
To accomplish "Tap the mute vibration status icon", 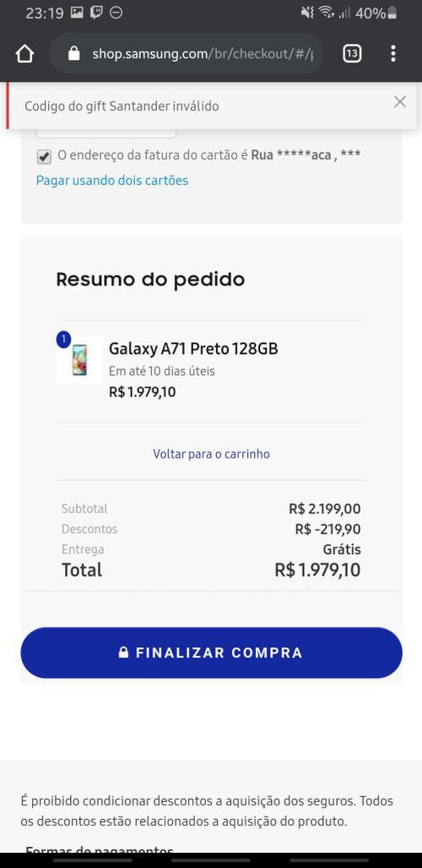I will [307, 13].
